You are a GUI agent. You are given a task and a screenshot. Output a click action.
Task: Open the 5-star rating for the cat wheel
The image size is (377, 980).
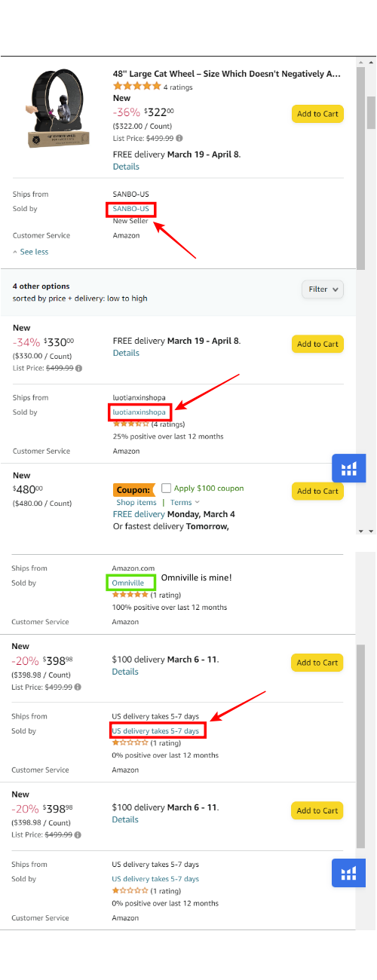point(137,87)
